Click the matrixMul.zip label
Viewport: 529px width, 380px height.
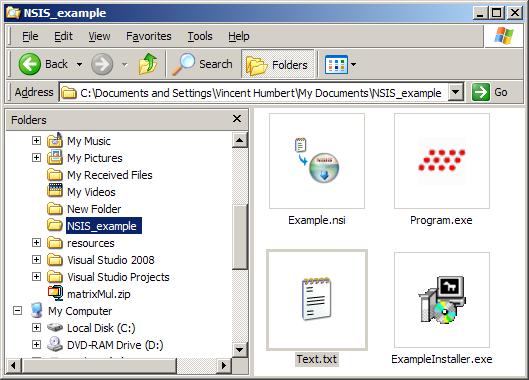(x=99, y=294)
